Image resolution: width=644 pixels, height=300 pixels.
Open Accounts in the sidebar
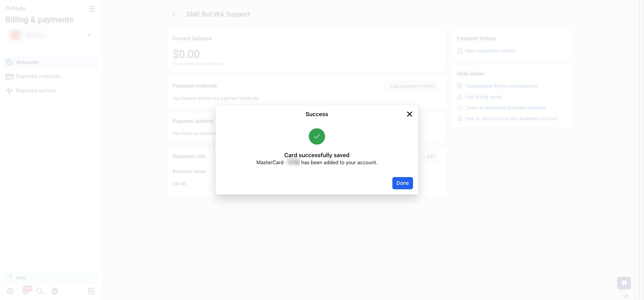tap(51, 62)
